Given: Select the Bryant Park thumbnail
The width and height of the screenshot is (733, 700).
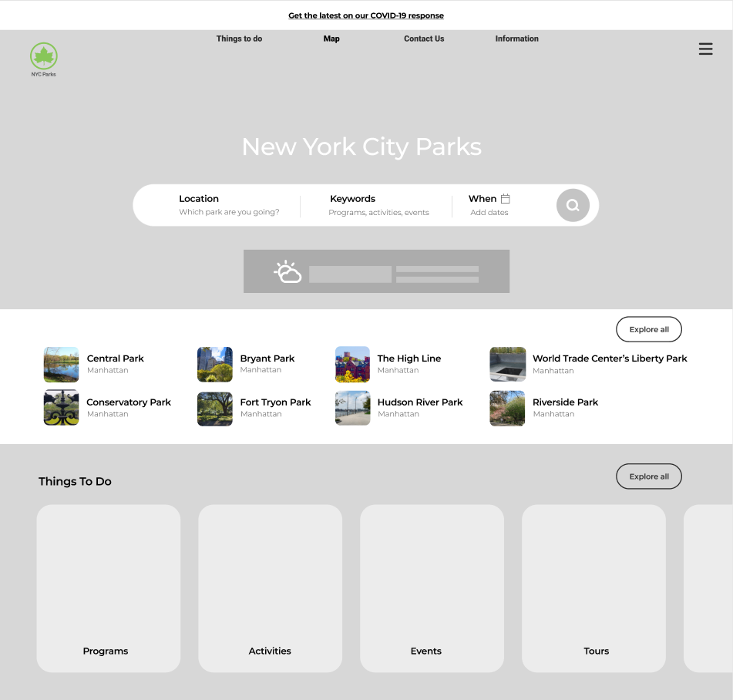Looking at the screenshot, I should point(214,364).
